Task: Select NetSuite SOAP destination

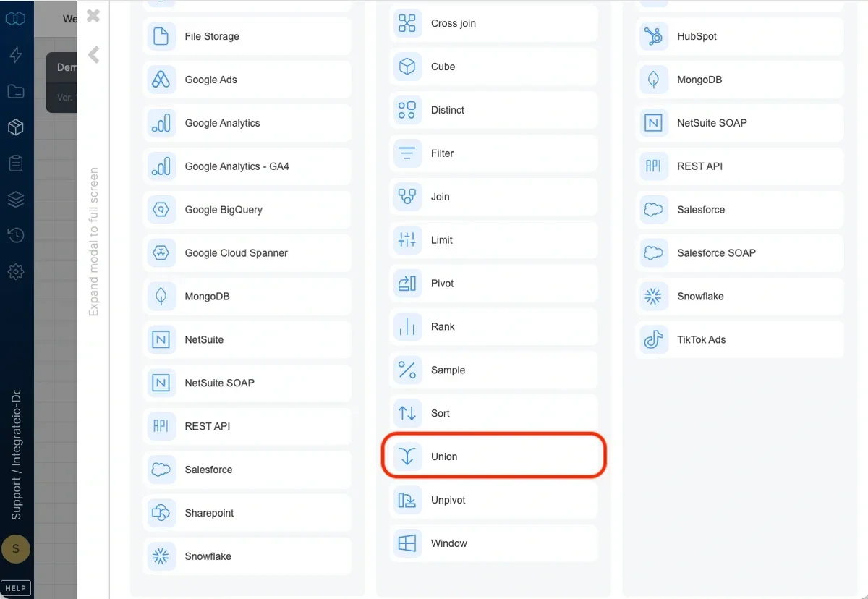Action: pos(740,123)
